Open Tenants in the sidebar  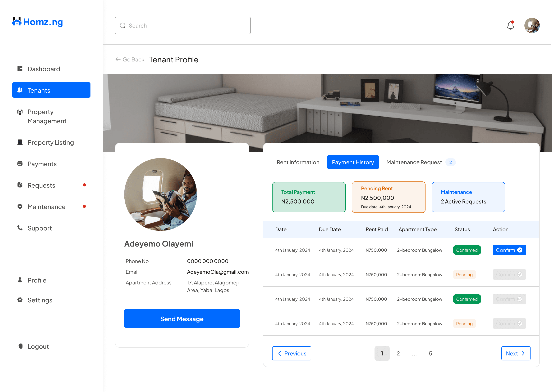tap(51, 90)
